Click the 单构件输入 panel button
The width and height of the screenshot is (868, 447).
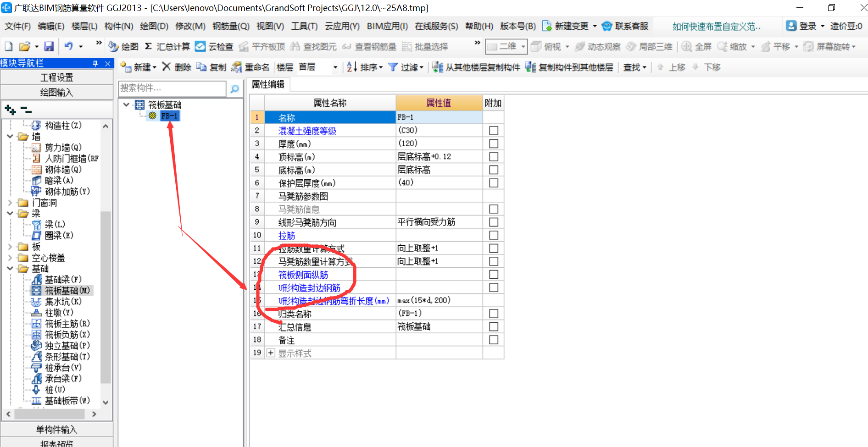click(57, 430)
